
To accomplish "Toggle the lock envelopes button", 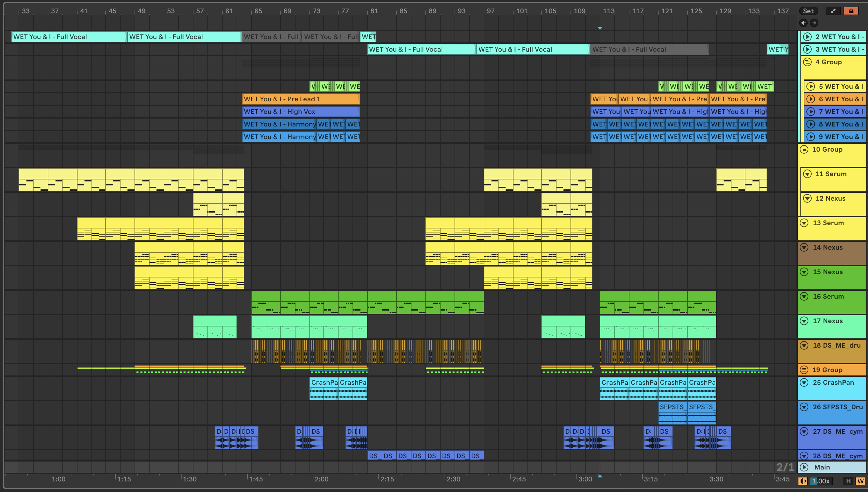I will click(851, 11).
